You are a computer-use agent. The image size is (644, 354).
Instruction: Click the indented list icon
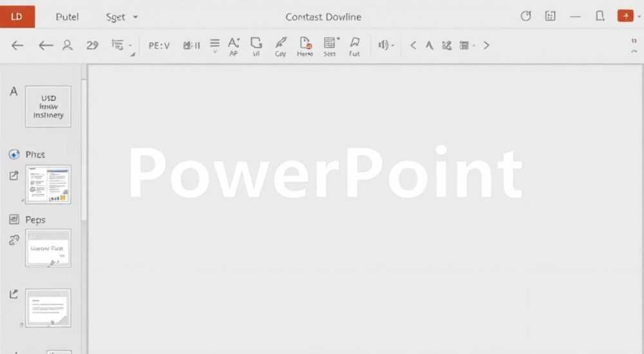click(x=117, y=45)
